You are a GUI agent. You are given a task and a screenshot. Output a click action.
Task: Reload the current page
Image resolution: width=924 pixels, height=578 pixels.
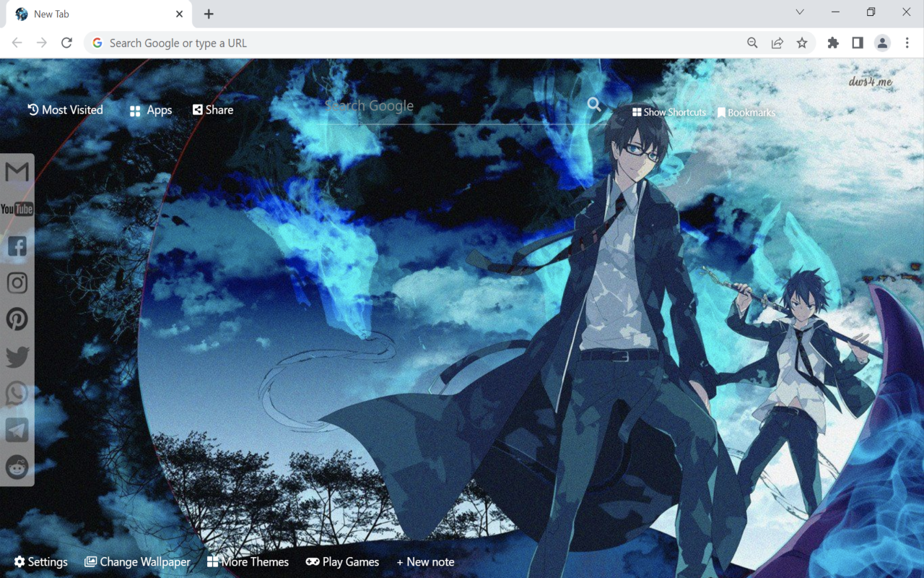click(66, 43)
